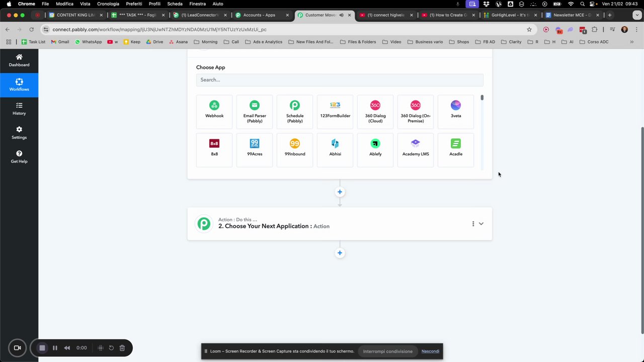Image resolution: width=644 pixels, height=362 pixels.
Task: Click the Nascondi link
Action: click(430, 351)
